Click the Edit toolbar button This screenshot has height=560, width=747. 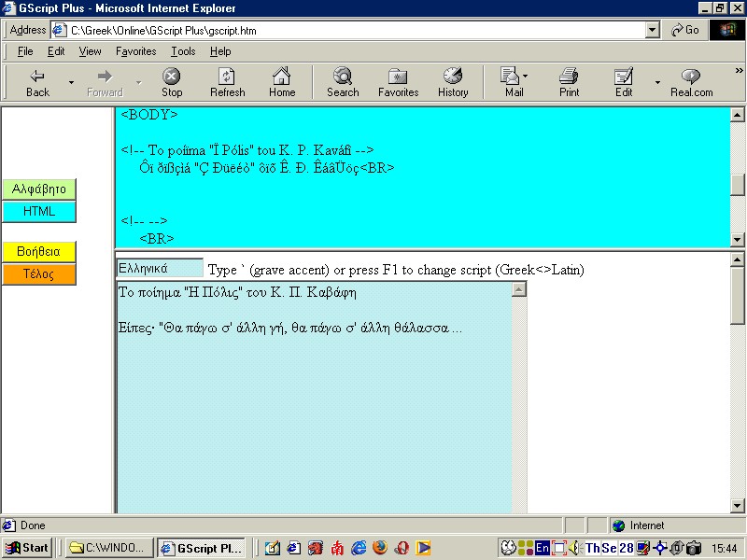(624, 82)
